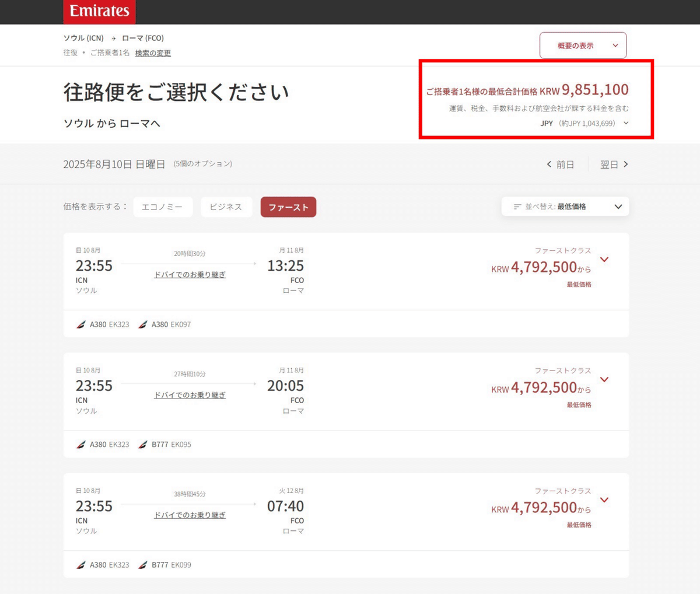Click the sort lines icon in 並べ替え

pyautogui.click(x=517, y=207)
